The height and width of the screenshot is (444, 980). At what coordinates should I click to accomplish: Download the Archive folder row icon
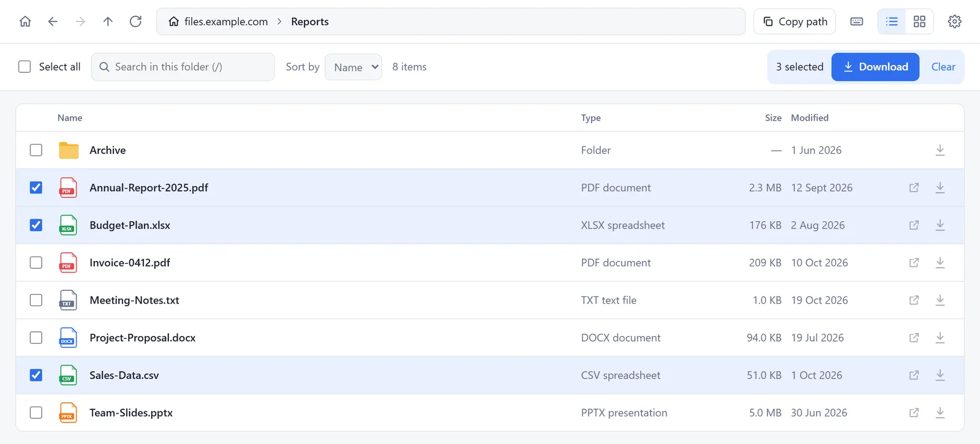pyautogui.click(x=940, y=150)
